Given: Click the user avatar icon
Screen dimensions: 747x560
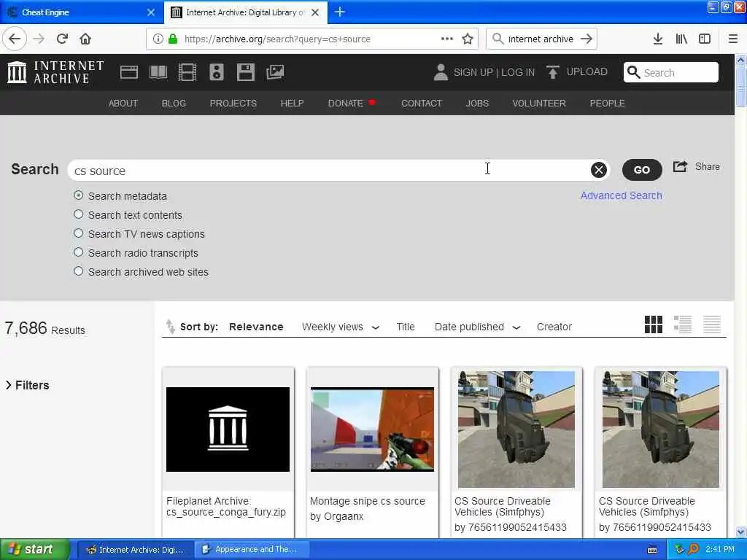Looking at the screenshot, I should 441,72.
